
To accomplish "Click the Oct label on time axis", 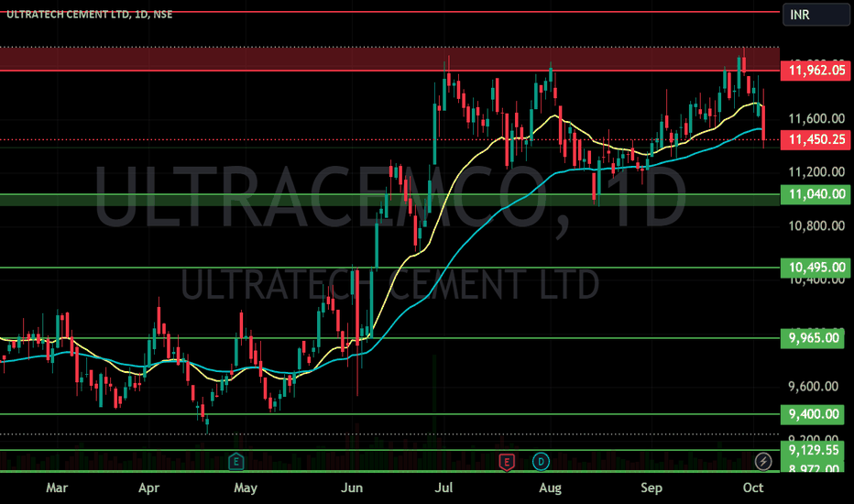I will pyautogui.click(x=753, y=488).
